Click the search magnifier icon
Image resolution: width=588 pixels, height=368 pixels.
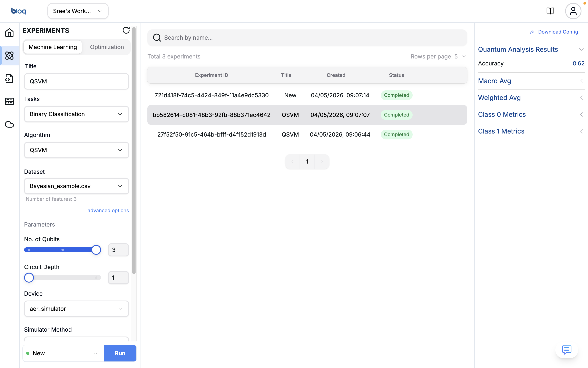[157, 38]
